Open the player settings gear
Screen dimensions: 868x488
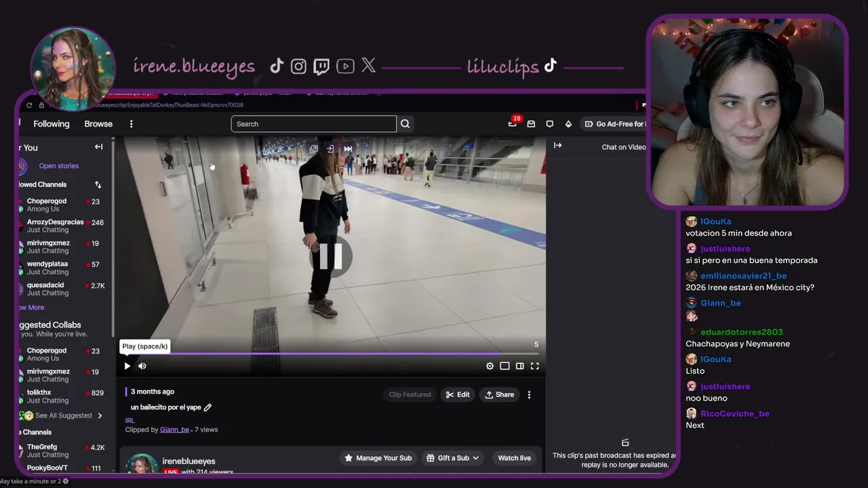click(x=490, y=366)
